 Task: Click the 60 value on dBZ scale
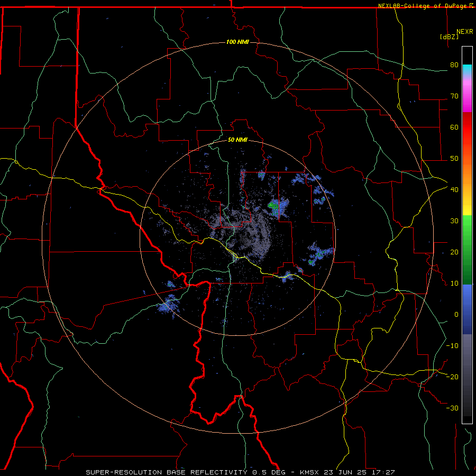click(454, 127)
